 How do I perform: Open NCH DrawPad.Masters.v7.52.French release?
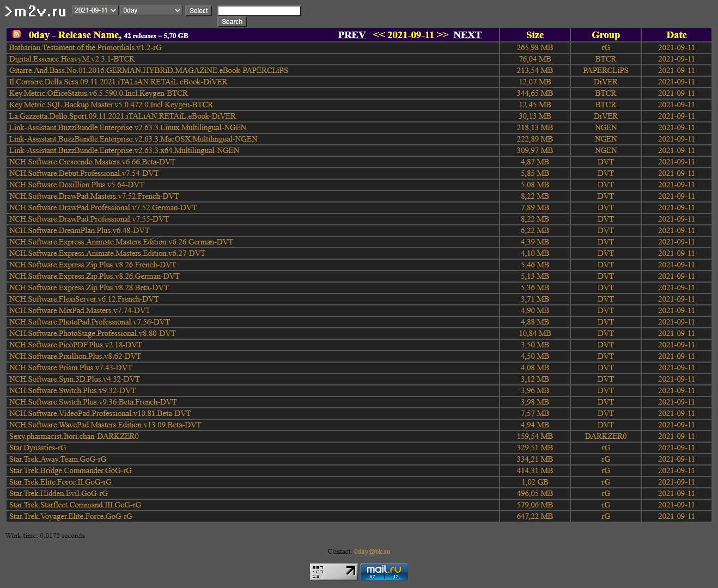pos(94,196)
